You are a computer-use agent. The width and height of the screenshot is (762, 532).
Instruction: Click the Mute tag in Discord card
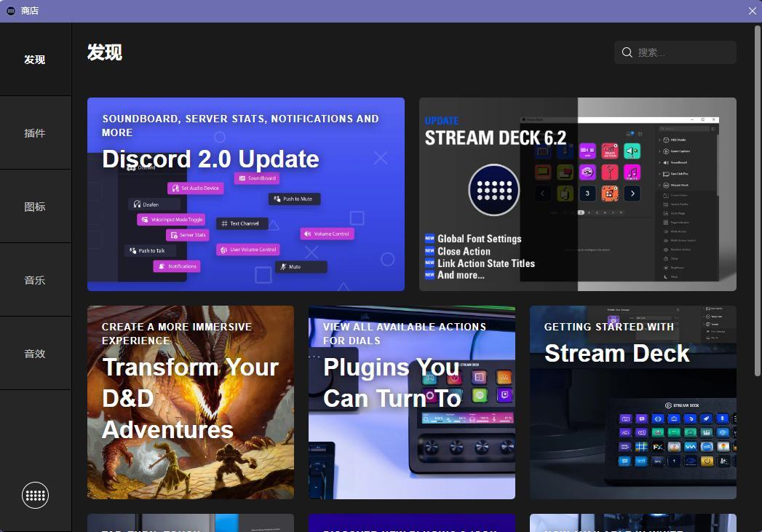click(301, 267)
